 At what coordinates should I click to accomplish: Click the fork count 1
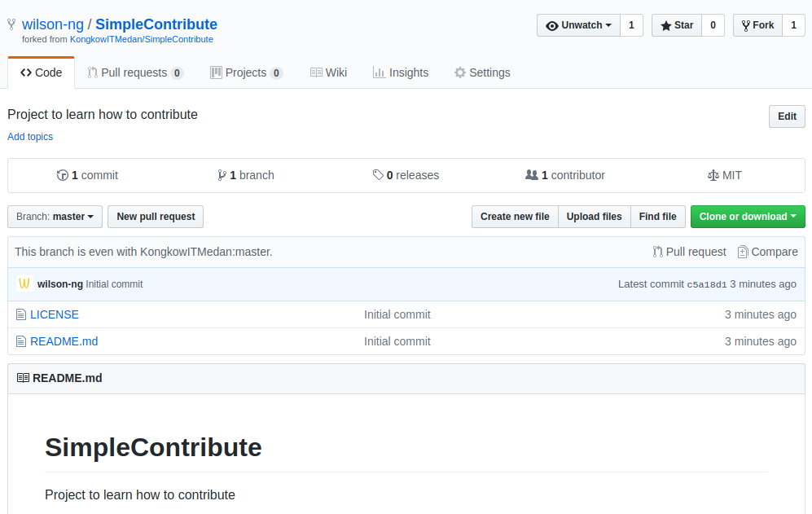[793, 25]
